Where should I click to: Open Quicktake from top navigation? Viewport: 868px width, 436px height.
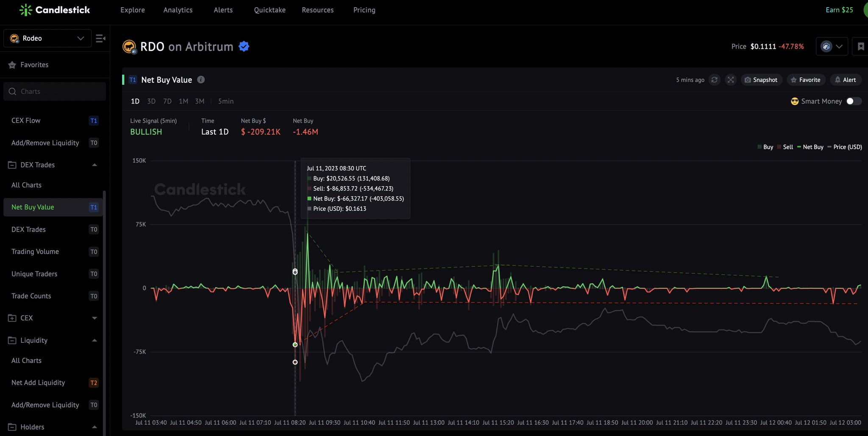(270, 10)
